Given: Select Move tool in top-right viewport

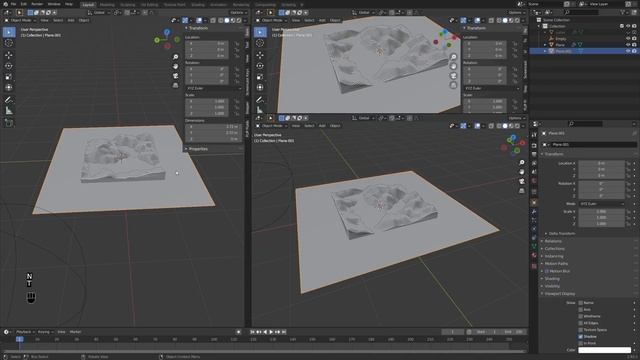Looking at the screenshot, I should coord(260,55).
